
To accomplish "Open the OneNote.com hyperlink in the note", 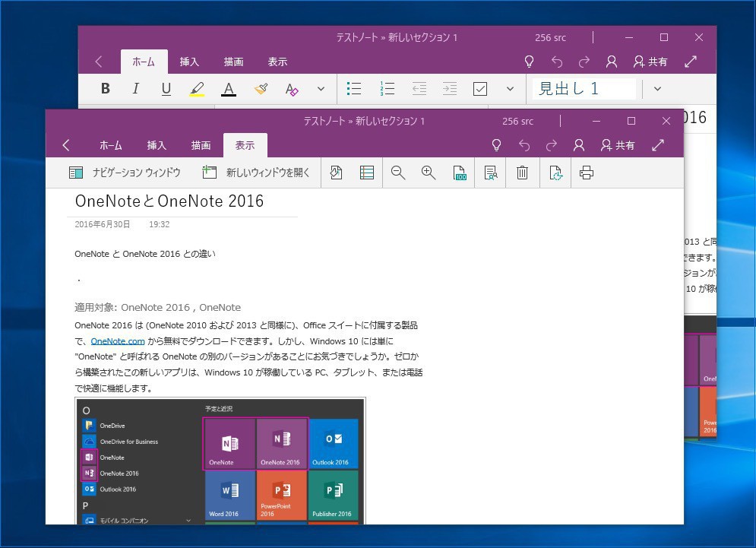I will pos(118,341).
